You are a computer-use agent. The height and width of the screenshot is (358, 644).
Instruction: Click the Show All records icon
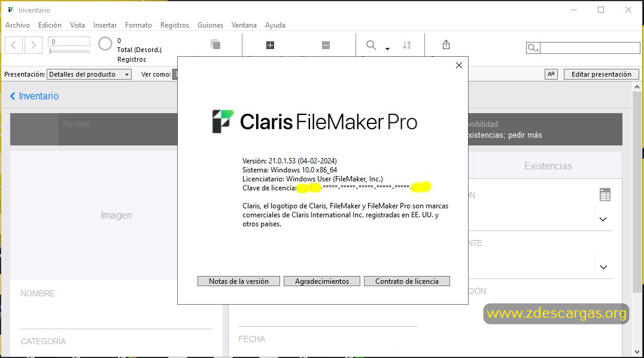pos(215,44)
